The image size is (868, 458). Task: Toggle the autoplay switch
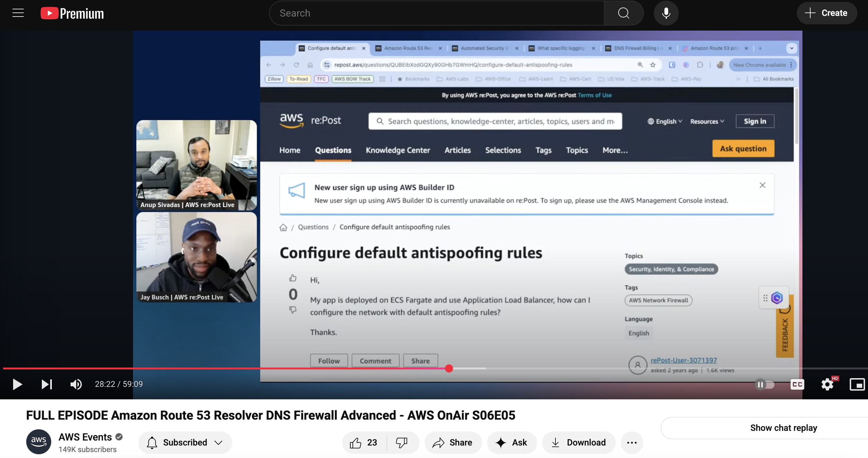pos(764,384)
